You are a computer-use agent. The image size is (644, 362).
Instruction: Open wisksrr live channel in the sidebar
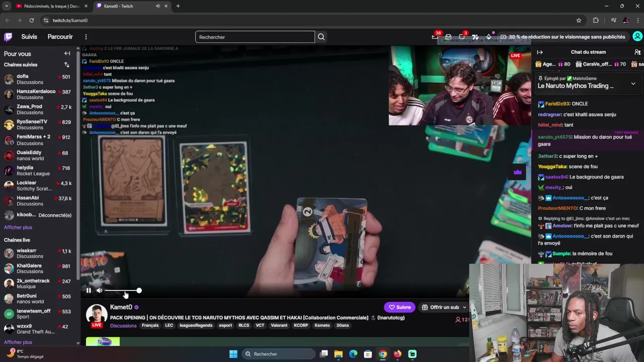click(x=38, y=253)
